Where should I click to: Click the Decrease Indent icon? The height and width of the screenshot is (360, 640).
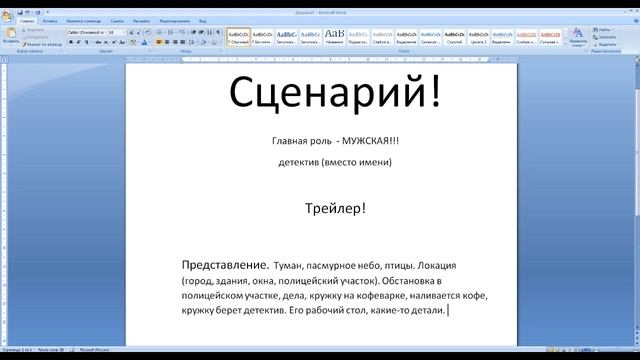tap(193, 32)
